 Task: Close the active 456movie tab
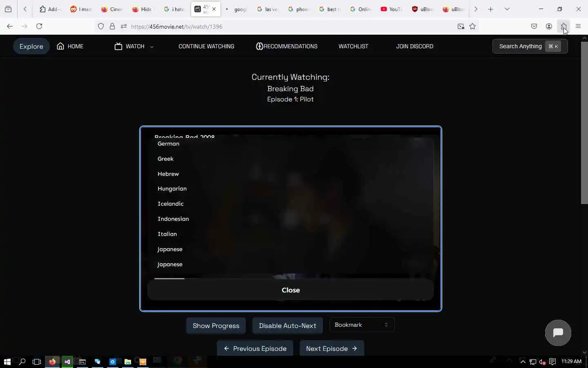click(x=214, y=9)
